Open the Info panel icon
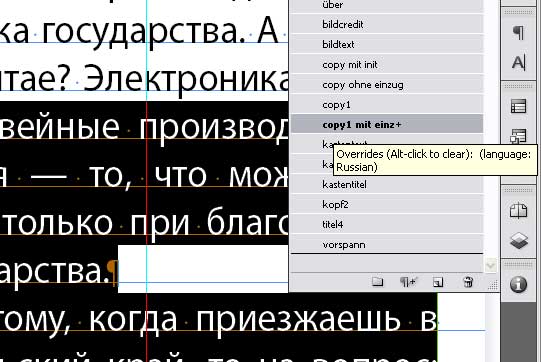 pos(518,284)
